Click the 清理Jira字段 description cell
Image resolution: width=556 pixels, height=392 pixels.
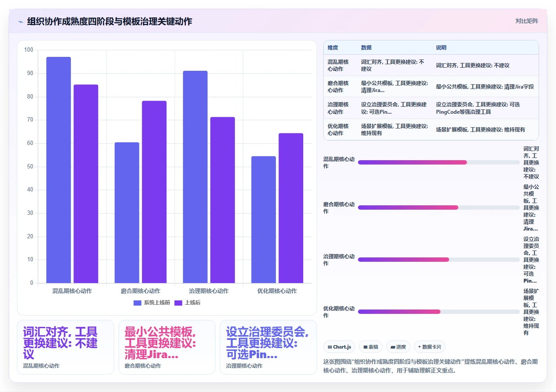(485, 86)
